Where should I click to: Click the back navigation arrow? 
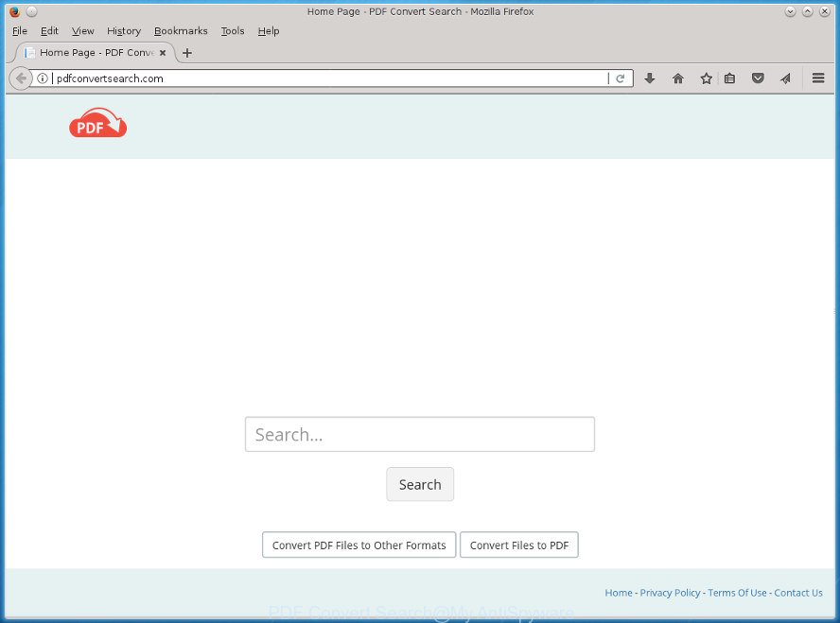point(21,78)
